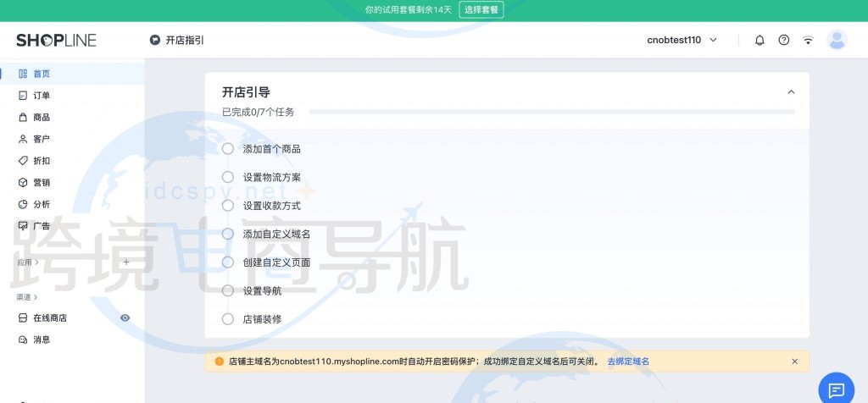
Task: Follow the 去绑定域名 link
Action: (x=628, y=362)
